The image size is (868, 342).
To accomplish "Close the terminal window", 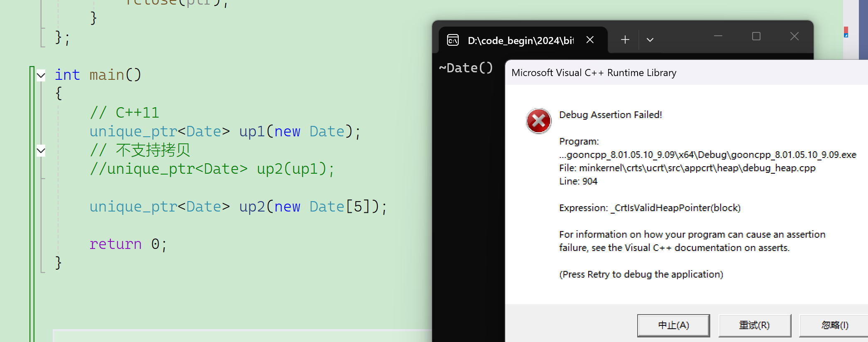I will (795, 37).
